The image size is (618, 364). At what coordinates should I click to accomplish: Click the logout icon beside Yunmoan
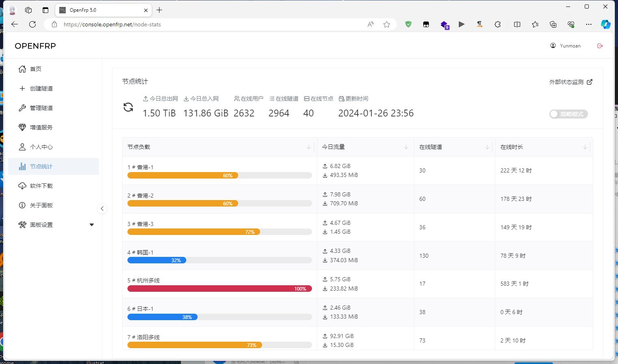click(600, 46)
